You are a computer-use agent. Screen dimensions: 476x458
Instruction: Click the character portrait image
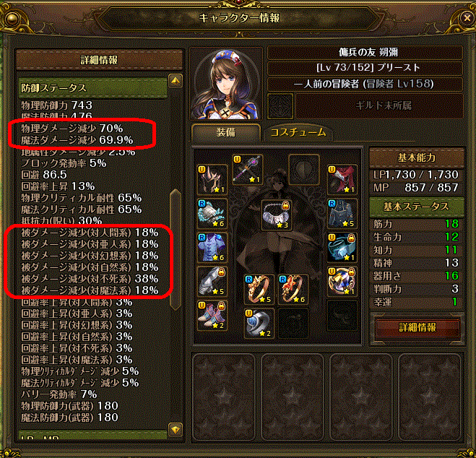pyautogui.click(x=226, y=83)
